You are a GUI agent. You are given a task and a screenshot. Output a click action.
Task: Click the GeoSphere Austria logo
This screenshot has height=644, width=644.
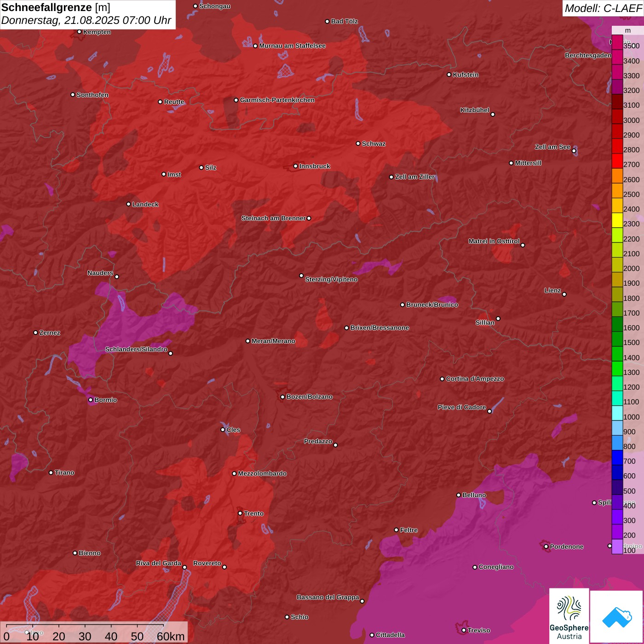(569, 616)
